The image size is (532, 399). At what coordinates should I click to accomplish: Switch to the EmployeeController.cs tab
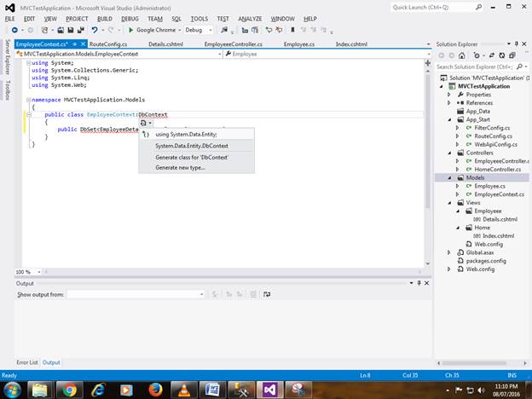pyautogui.click(x=232, y=43)
